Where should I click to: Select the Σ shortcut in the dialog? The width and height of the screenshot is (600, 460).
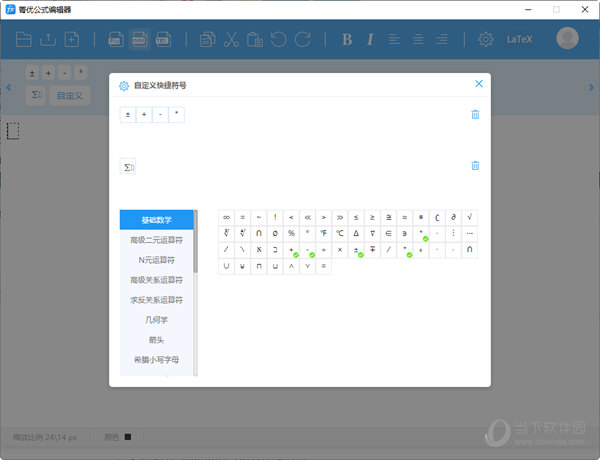128,167
